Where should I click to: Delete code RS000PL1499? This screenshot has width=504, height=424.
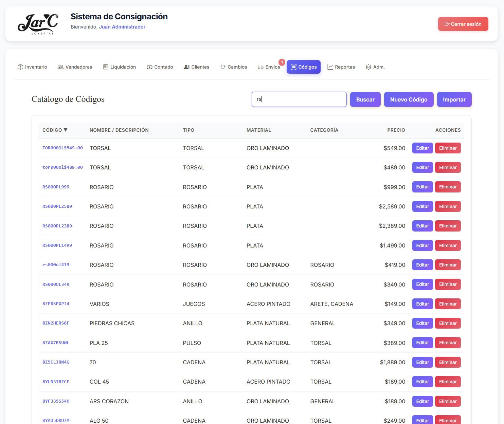(x=448, y=245)
